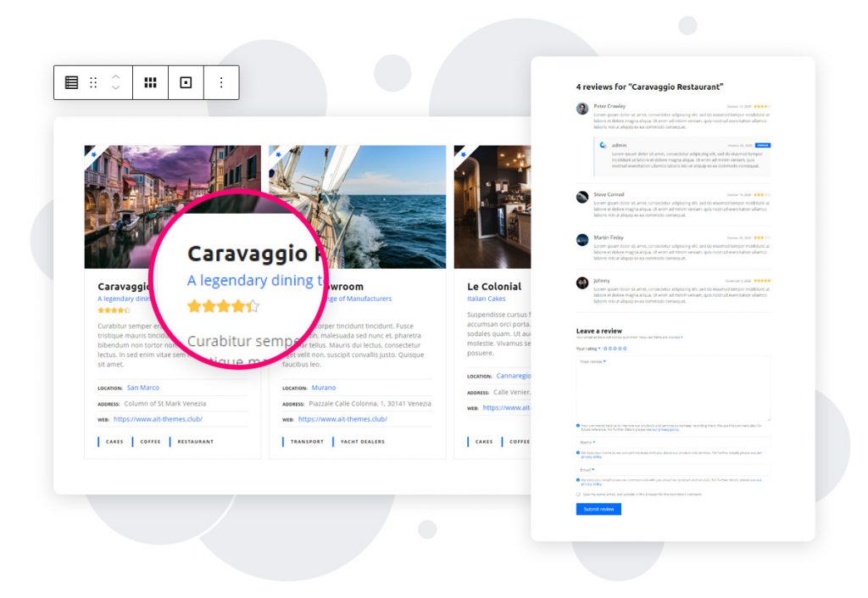Switch to grid layout icon
The image size is (868, 598).
click(150, 82)
